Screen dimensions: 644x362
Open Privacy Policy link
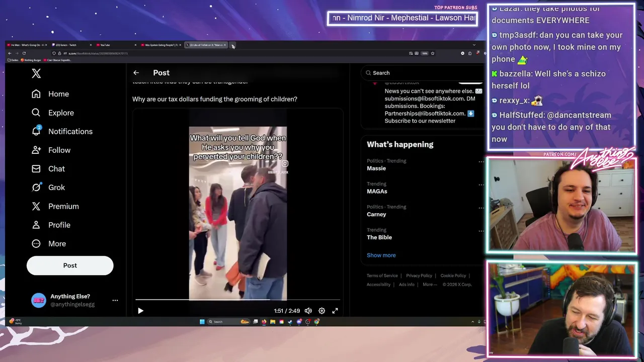click(419, 276)
